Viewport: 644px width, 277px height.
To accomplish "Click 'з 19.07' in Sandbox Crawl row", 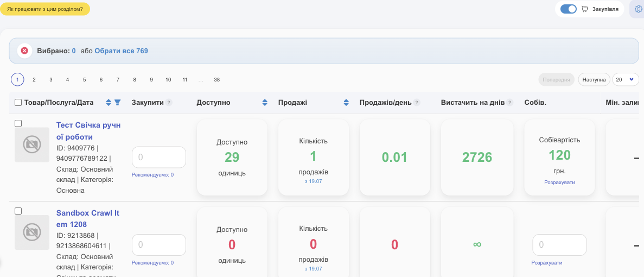I will pos(314,269).
